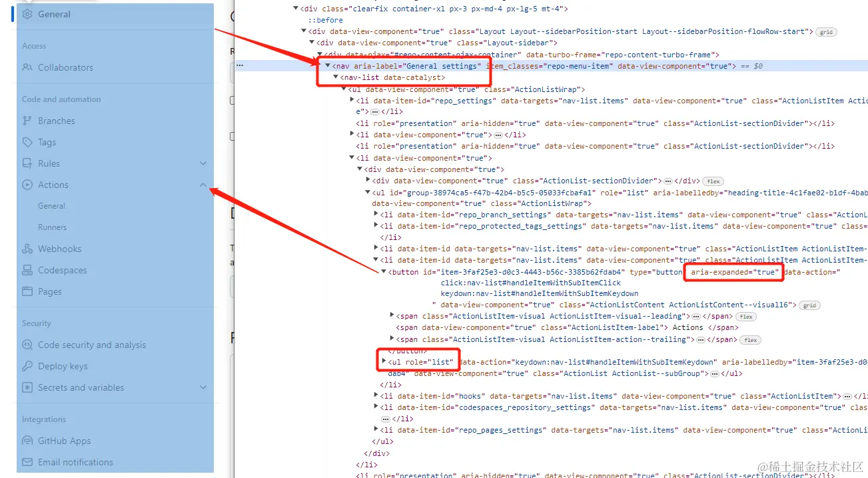Viewport: 868px width, 478px height.
Task: Click the Pages browser icon
Action: coord(27,291)
